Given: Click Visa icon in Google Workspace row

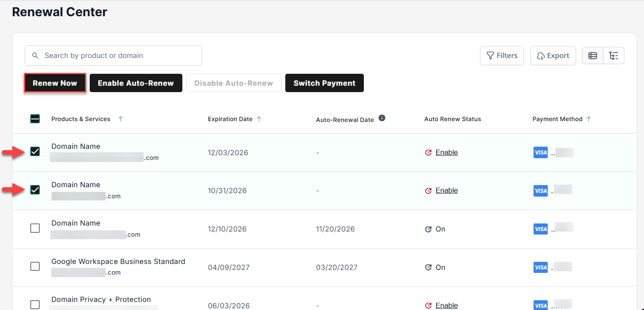Looking at the screenshot, I should (x=541, y=267).
